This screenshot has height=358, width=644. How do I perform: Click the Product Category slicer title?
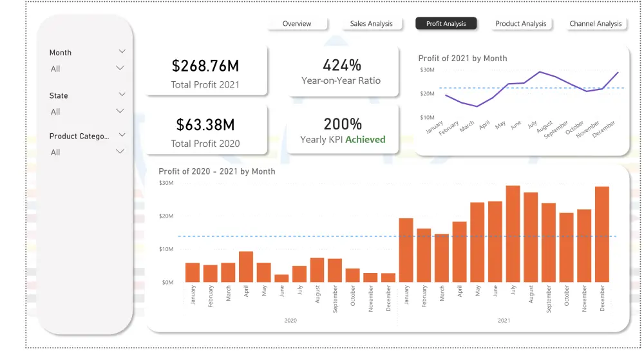coord(79,137)
